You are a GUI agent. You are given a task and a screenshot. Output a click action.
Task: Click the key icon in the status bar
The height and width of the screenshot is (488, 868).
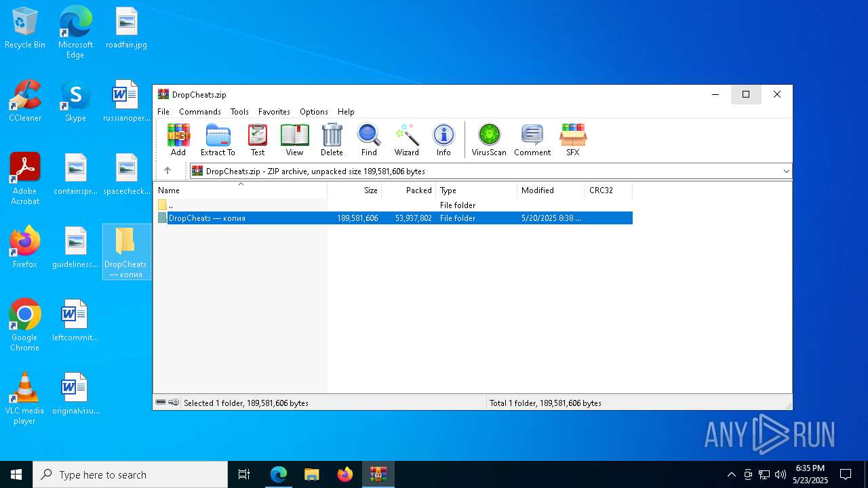(174, 403)
